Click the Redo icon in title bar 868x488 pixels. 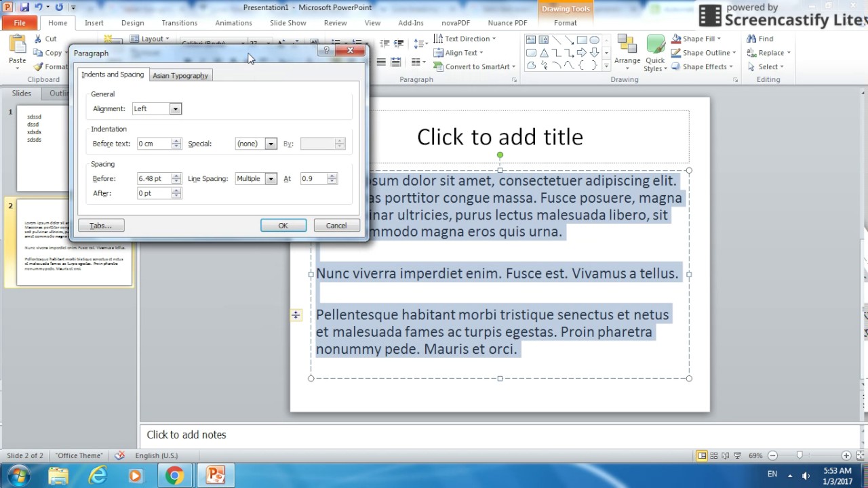[x=59, y=7]
